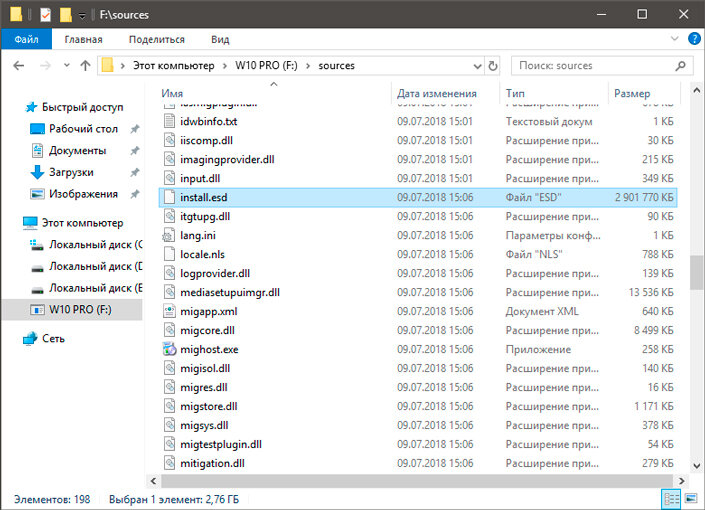Image resolution: width=705 pixels, height=510 pixels.
Task: Open Локальный диск (C in the sidebar
Action: [x=95, y=245]
